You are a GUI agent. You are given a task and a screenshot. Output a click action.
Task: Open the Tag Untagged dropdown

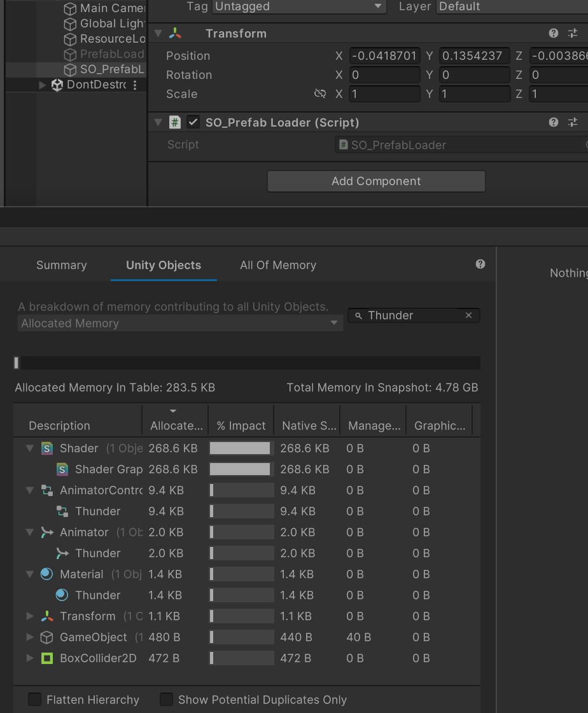point(299,6)
